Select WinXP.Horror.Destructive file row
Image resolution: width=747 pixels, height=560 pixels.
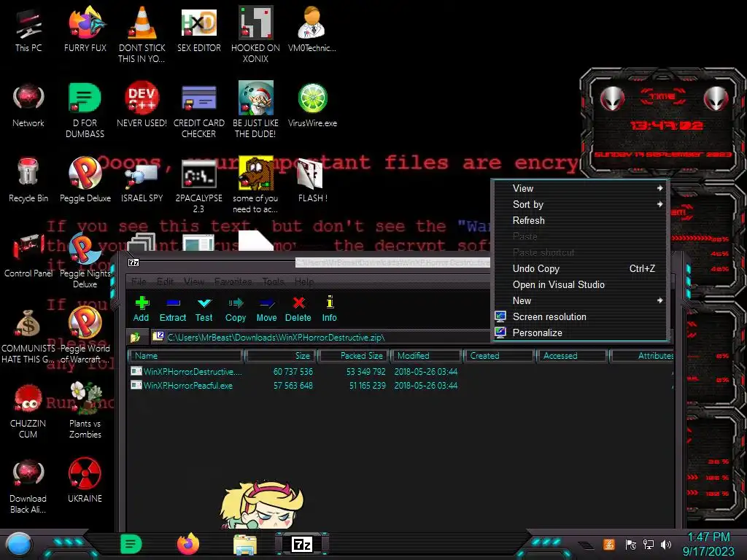[x=400, y=371]
